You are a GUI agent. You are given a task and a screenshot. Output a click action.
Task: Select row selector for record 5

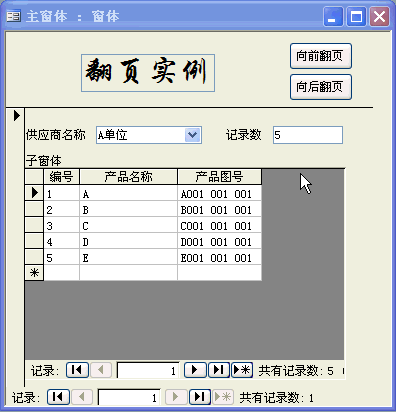tap(34, 257)
